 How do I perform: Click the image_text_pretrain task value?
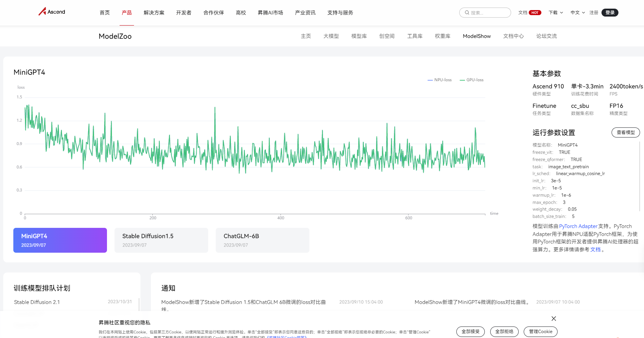click(x=568, y=167)
